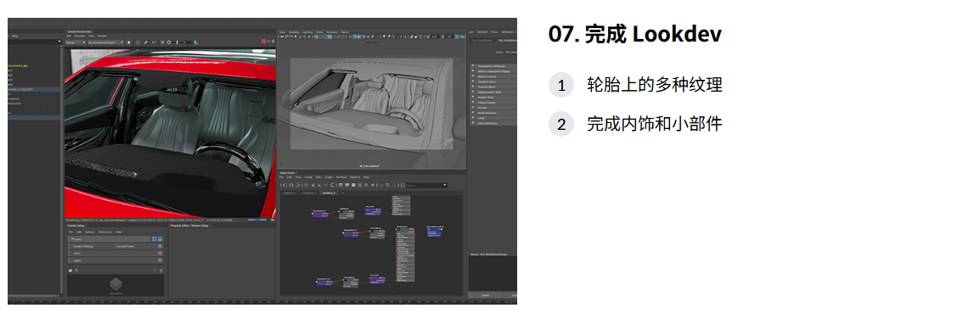
Task: Toggle crop region icon in RenderView
Action: [162, 42]
